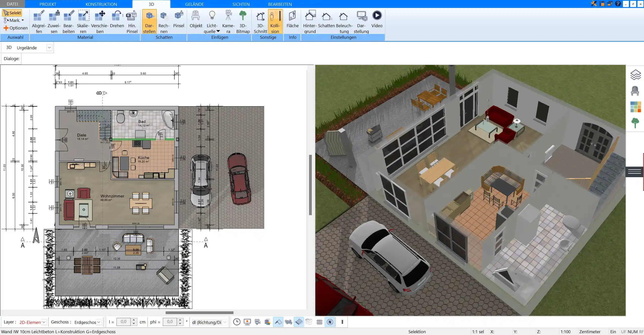
Task: Increase the phi angle stepper
Action: pos(180,320)
